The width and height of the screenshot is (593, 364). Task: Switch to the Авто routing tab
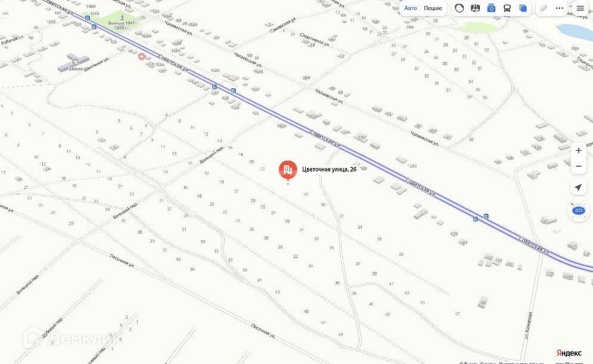click(411, 8)
